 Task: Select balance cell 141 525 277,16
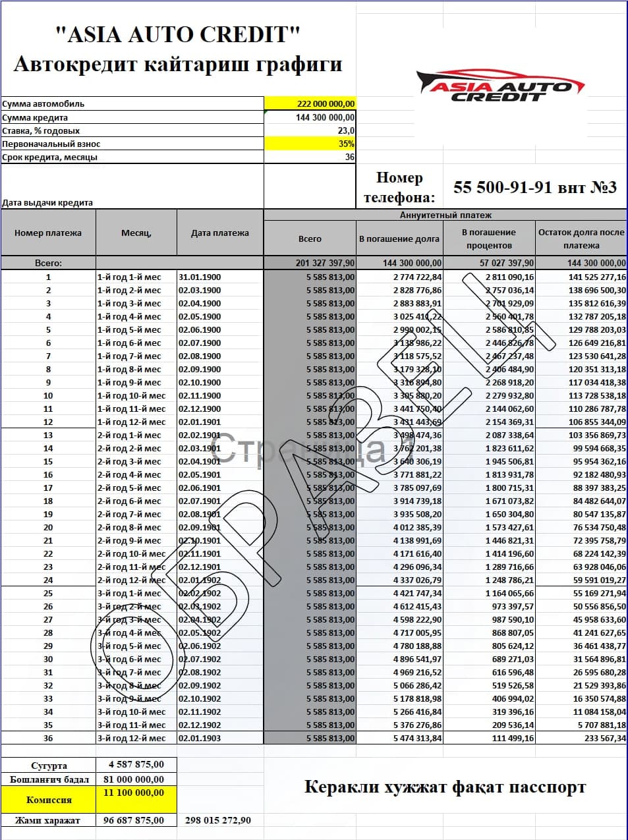pyautogui.click(x=581, y=277)
